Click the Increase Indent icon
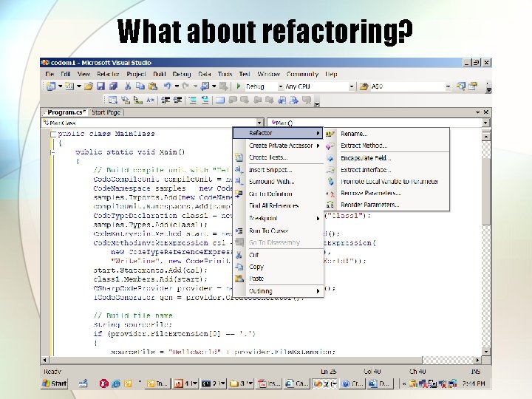The width and height of the screenshot is (532, 399). tap(177, 100)
